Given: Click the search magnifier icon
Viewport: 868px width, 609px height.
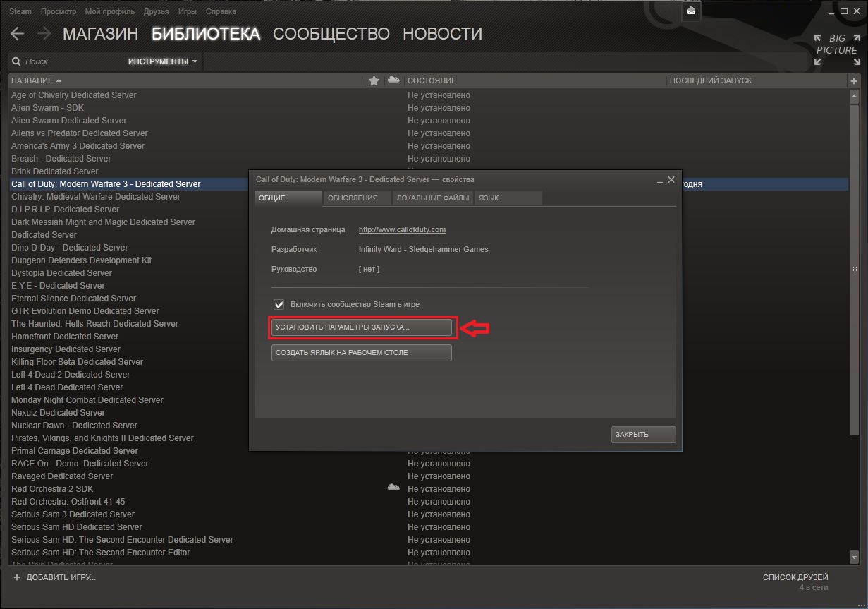Looking at the screenshot, I should click(16, 61).
